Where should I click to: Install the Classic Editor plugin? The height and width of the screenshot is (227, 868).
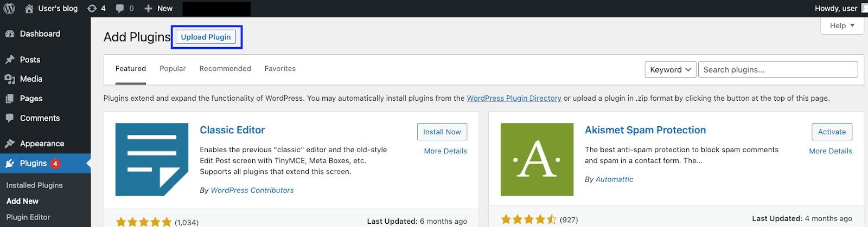[x=442, y=132]
